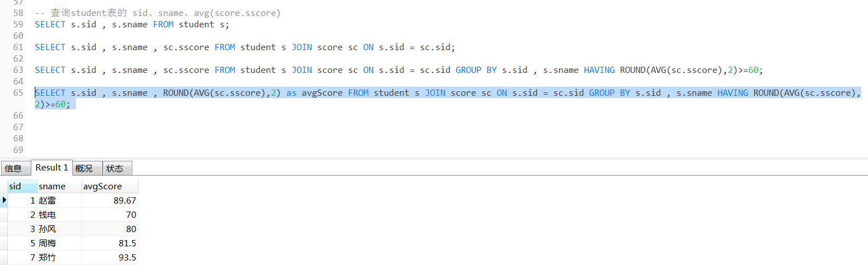Viewport: 868px width, 276px height.
Task: Select cell 郑竹 in sname column
Action: point(60,257)
